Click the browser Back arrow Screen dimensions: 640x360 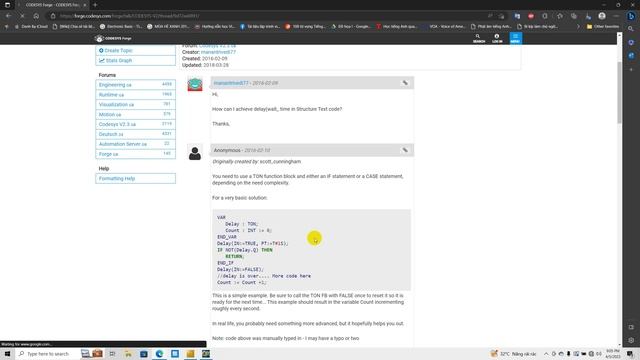(x=9, y=16)
